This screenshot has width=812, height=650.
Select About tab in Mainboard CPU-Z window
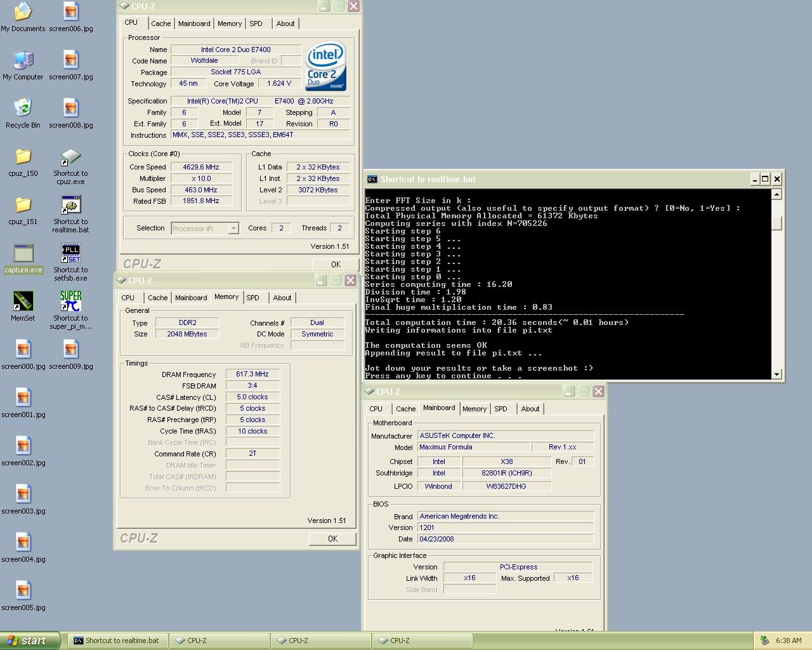(x=530, y=409)
